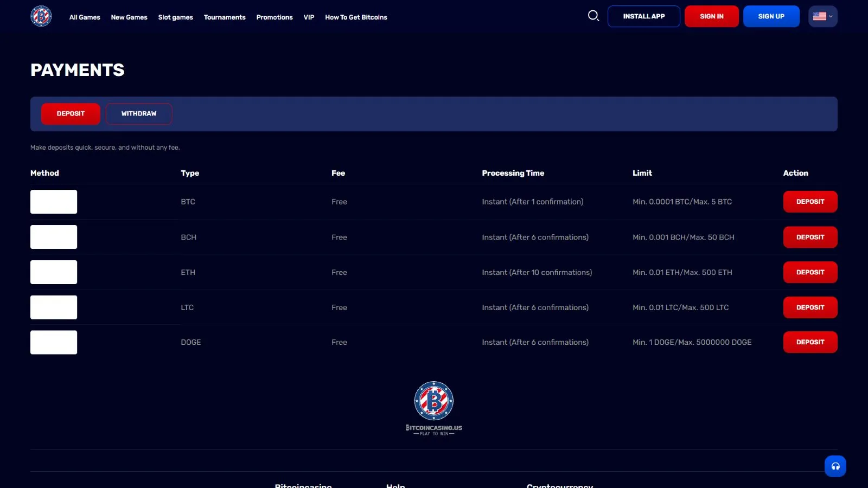This screenshot has height=488, width=868.
Task: Open the VIP page
Action: (309, 17)
